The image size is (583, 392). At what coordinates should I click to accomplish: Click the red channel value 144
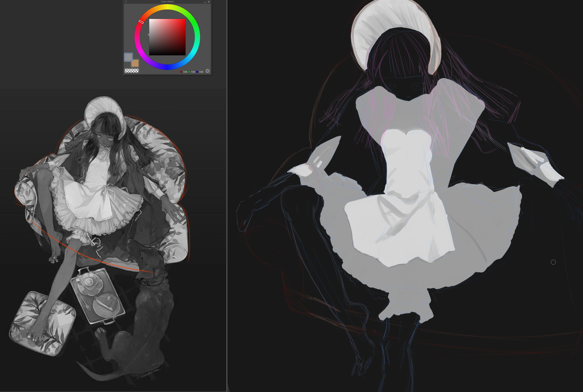pyautogui.click(x=185, y=72)
